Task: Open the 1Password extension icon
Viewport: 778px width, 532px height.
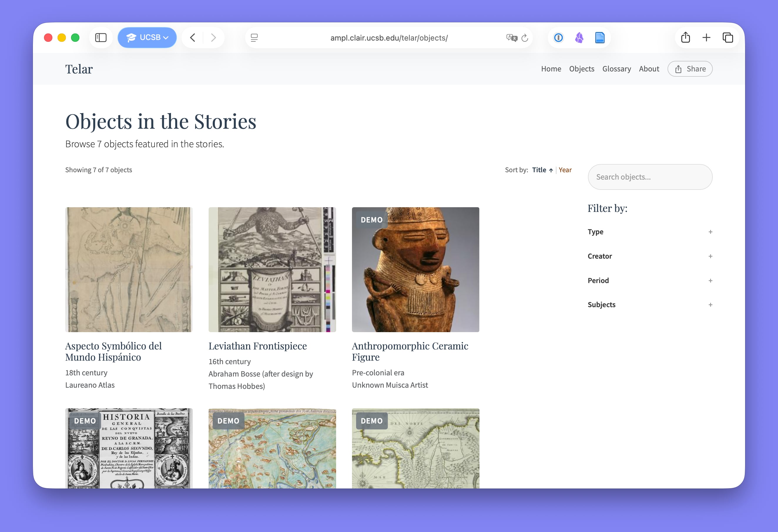Action: tap(558, 38)
